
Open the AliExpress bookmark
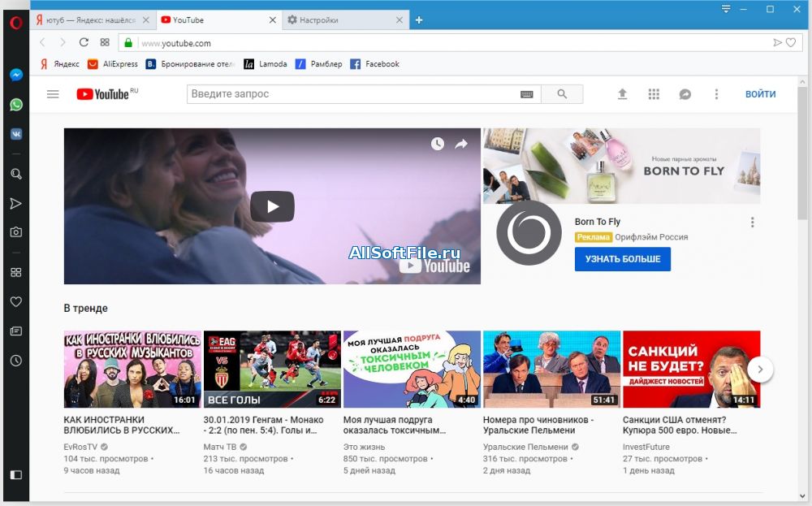coord(112,63)
